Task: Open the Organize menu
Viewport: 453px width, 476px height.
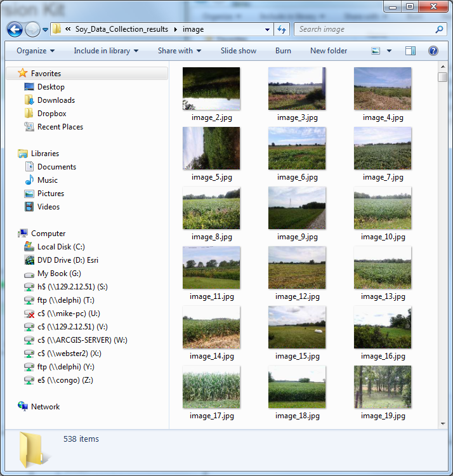Action: 36,51
